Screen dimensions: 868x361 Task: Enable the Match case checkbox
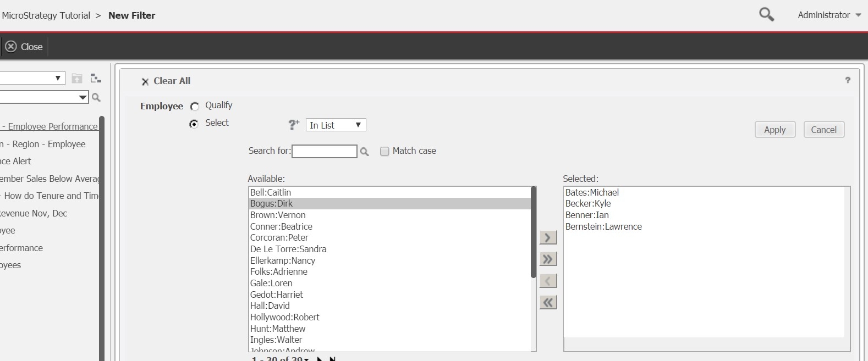[384, 151]
